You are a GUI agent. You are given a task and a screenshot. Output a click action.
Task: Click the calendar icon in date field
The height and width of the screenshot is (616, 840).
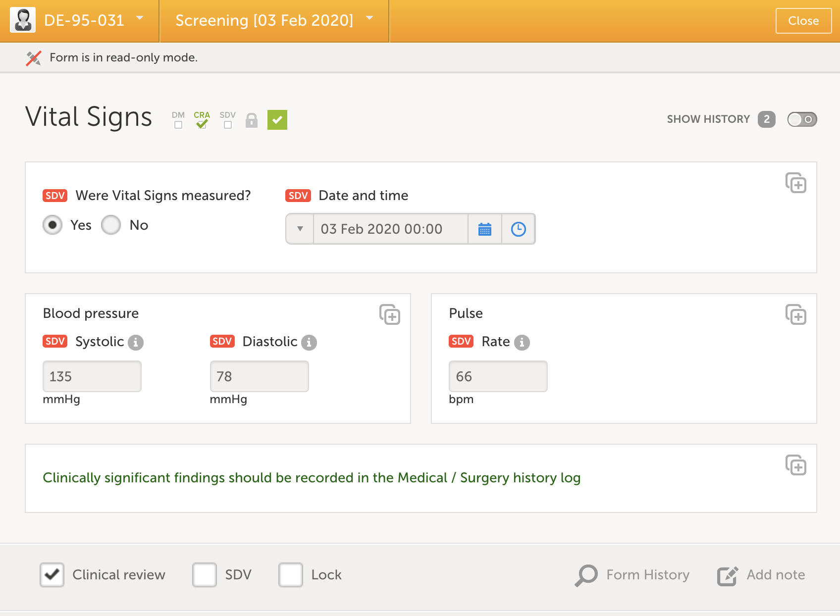point(485,229)
